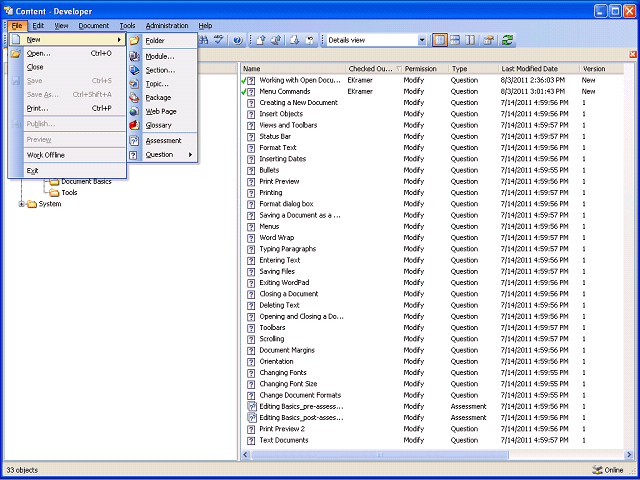Viewport: 640px width, 480px height.
Task: Open the Details view dropdown
Action: click(422, 40)
